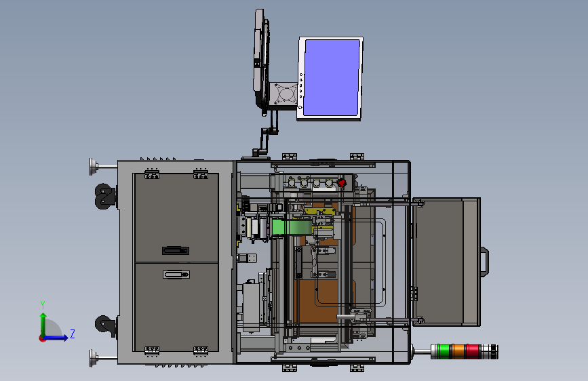The width and height of the screenshot is (588, 381).
Task: Select the red segment of tower light
Action: (473, 351)
